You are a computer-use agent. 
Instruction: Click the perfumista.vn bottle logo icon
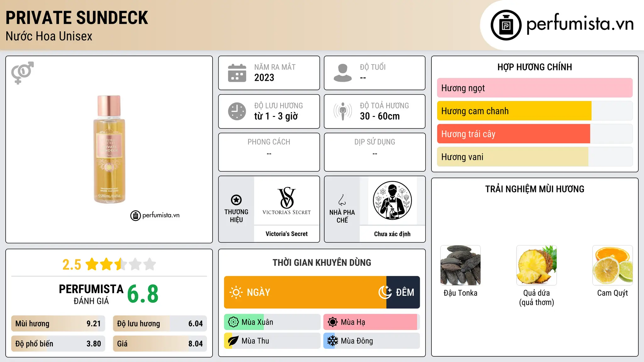[506, 25]
